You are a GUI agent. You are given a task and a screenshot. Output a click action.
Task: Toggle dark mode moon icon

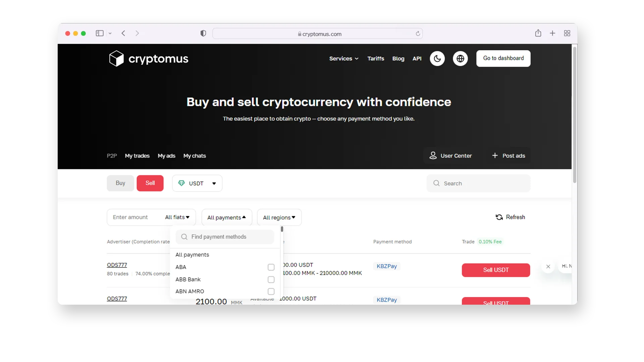click(x=437, y=58)
